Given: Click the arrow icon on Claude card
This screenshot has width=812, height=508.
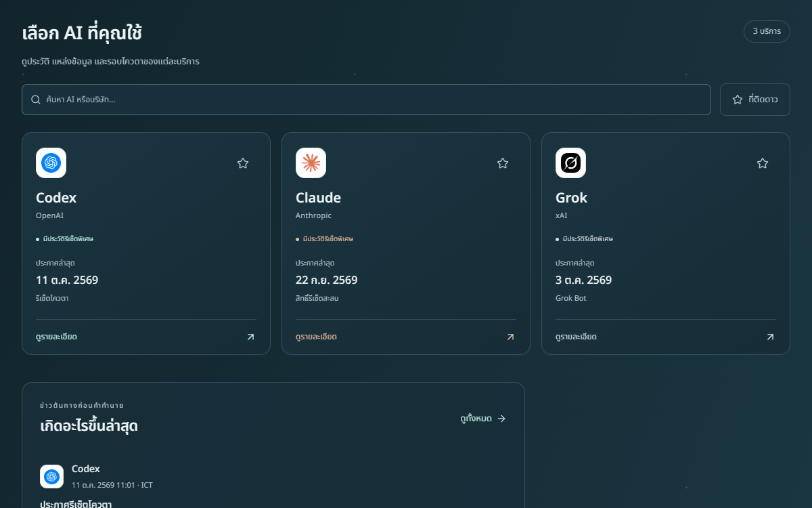Looking at the screenshot, I should [x=510, y=337].
